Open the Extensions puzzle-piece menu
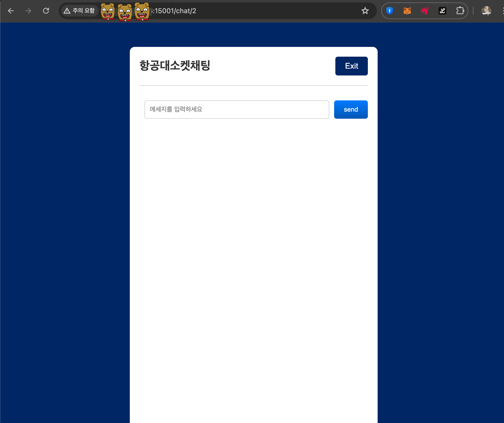Viewport: 504px width, 423px height. tap(460, 11)
